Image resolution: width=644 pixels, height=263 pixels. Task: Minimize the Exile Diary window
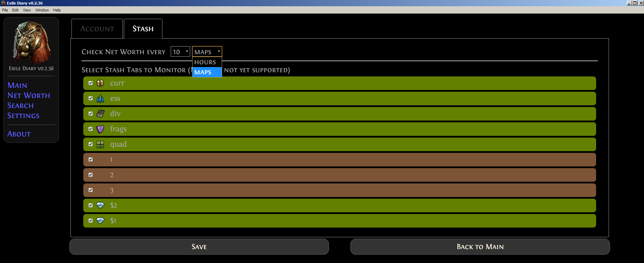629,3
